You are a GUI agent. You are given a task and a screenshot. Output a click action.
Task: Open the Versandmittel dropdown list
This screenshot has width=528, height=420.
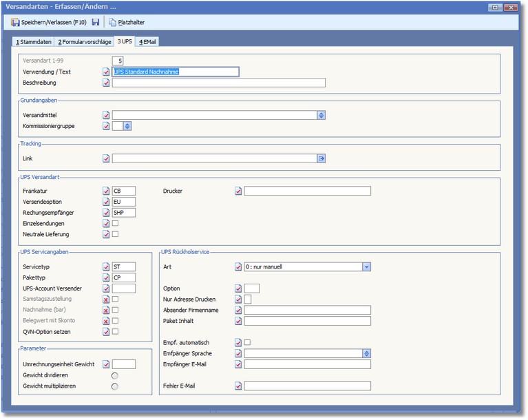pos(321,115)
